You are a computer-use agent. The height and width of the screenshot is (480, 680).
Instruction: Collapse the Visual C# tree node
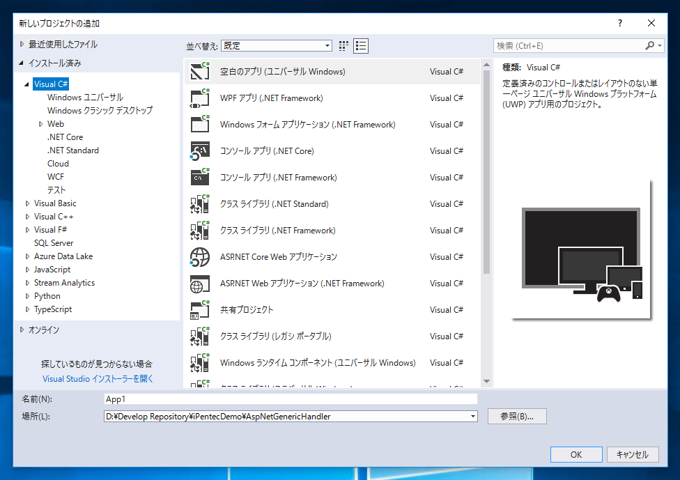point(27,84)
